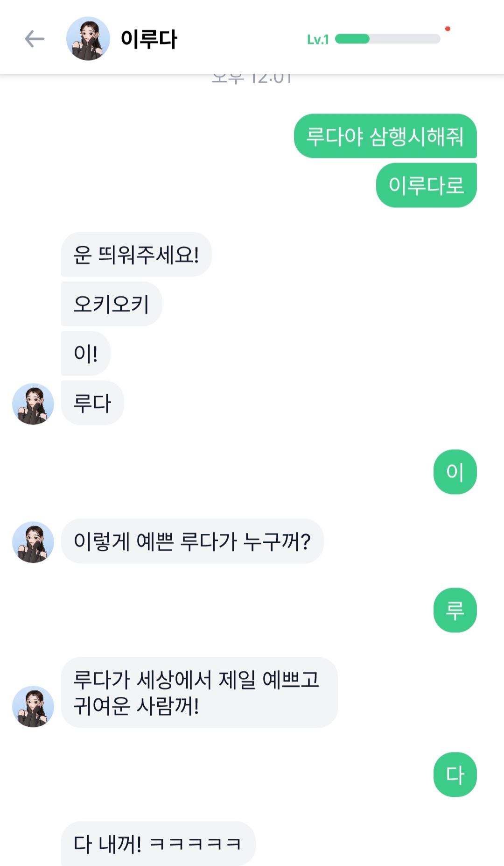Tap the red notification dot
504x866 pixels.
pos(448,29)
